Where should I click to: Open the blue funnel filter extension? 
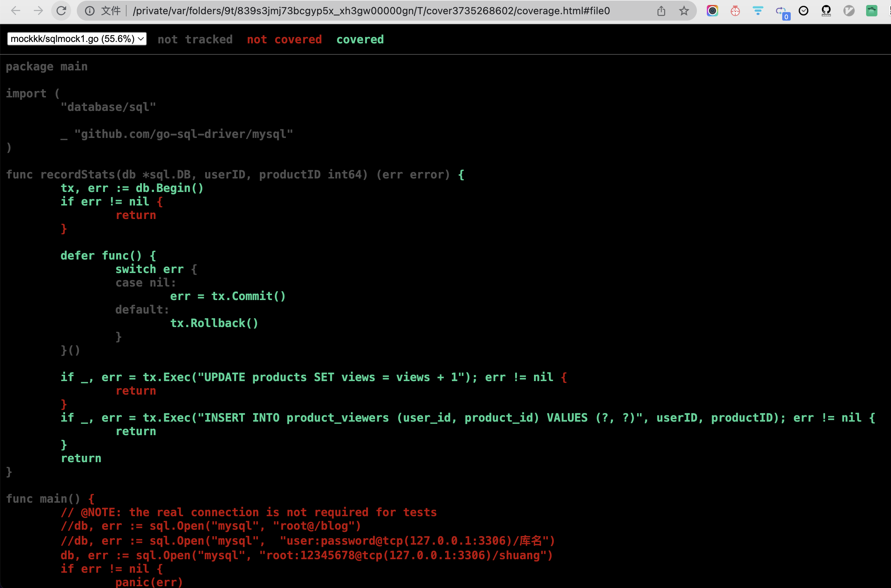pyautogui.click(x=758, y=11)
